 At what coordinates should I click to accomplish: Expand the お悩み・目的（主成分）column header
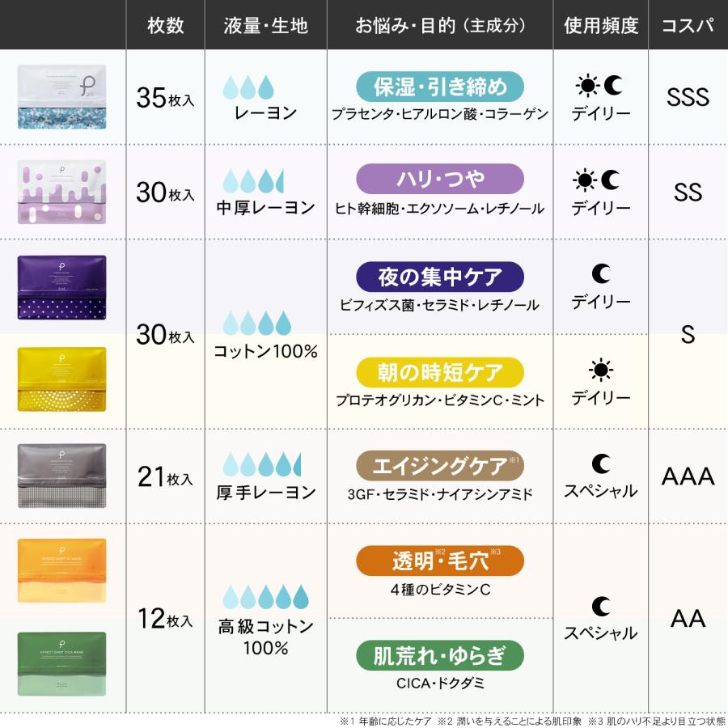[439, 24]
